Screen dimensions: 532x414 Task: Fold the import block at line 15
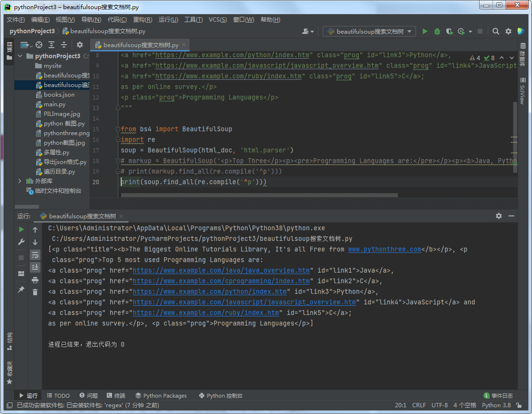coord(118,129)
